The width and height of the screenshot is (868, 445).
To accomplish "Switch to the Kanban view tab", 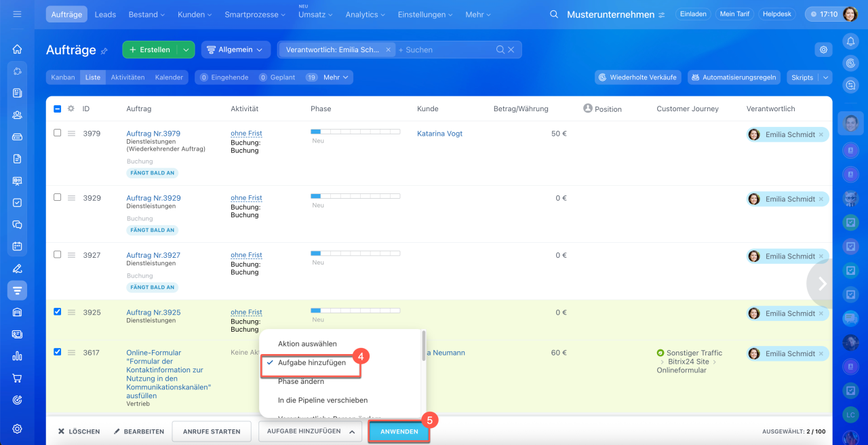I will tap(63, 77).
